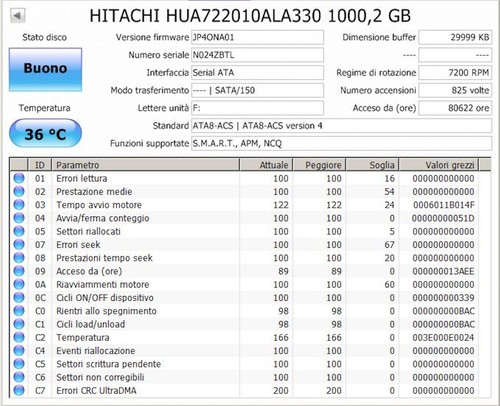Select the ID cell 0A
The width and height of the screenshot is (500, 406).
[40, 284]
